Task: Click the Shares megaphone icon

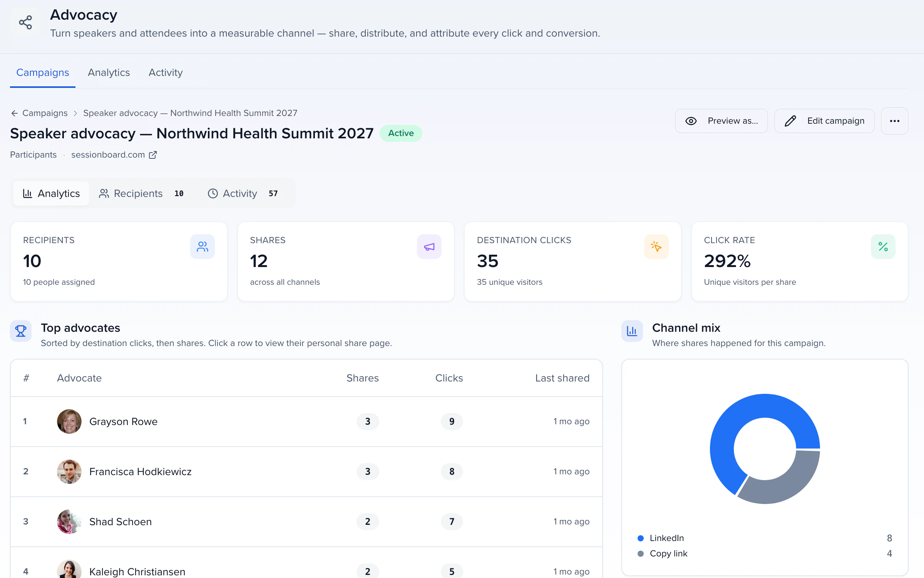Action: tap(429, 247)
